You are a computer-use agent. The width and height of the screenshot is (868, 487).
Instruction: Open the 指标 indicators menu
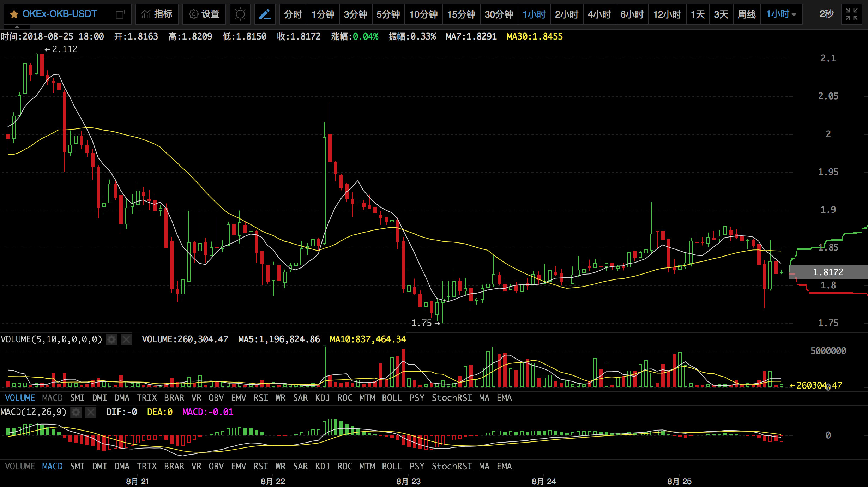tap(157, 14)
